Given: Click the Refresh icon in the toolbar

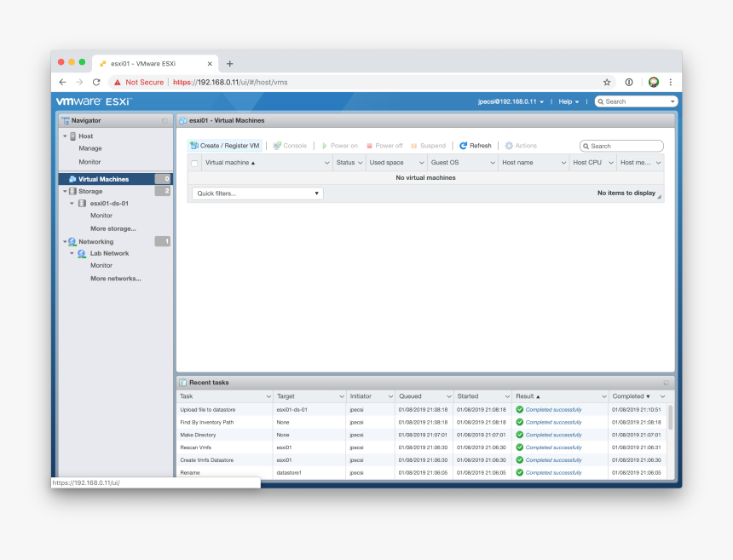Looking at the screenshot, I should pyautogui.click(x=464, y=146).
